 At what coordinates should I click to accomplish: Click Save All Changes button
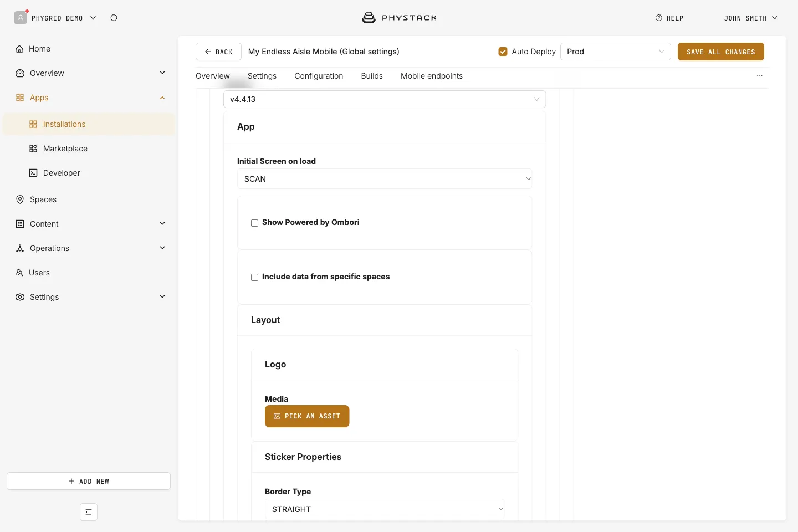(721, 52)
